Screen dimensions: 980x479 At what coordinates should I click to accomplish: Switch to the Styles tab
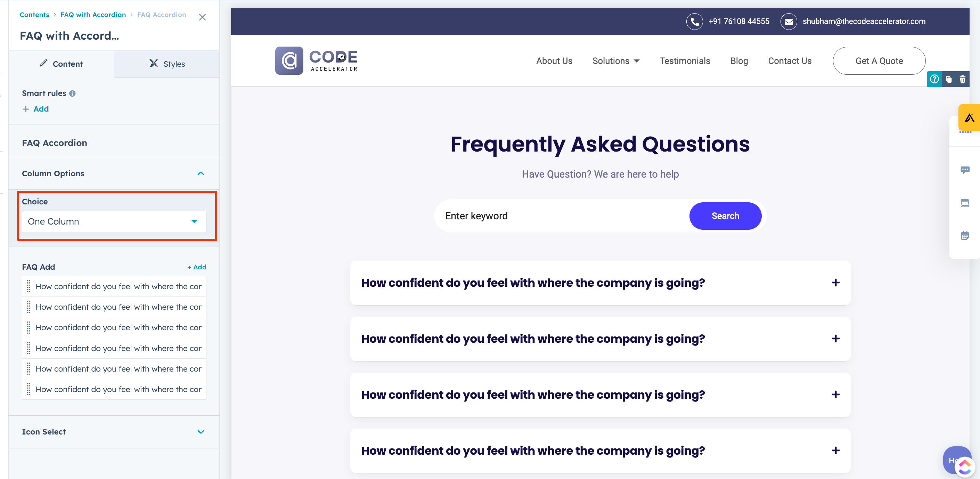pyautogui.click(x=166, y=64)
